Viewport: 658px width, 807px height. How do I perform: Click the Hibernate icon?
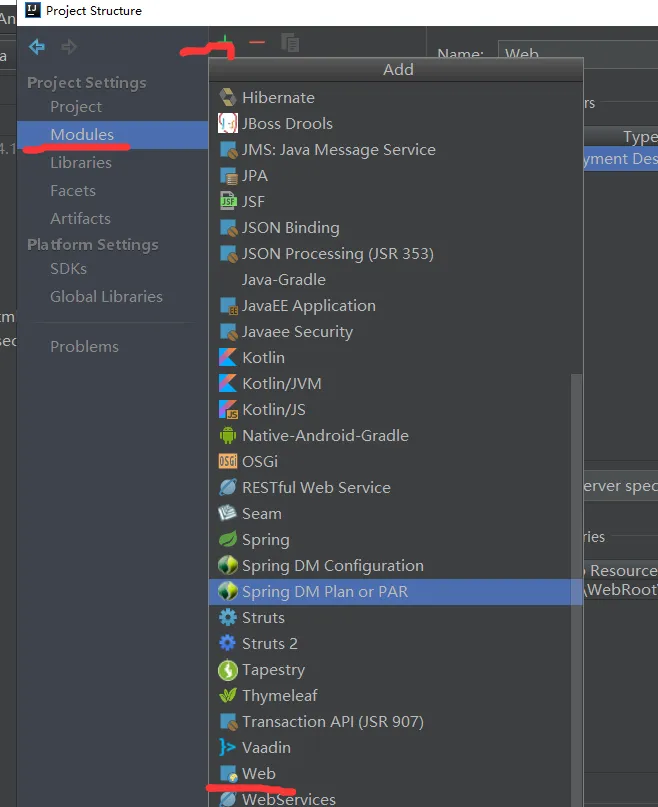pyautogui.click(x=227, y=98)
